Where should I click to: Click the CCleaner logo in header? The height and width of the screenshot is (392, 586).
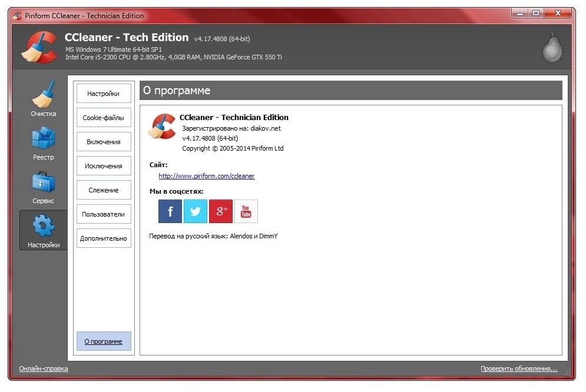[39, 48]
